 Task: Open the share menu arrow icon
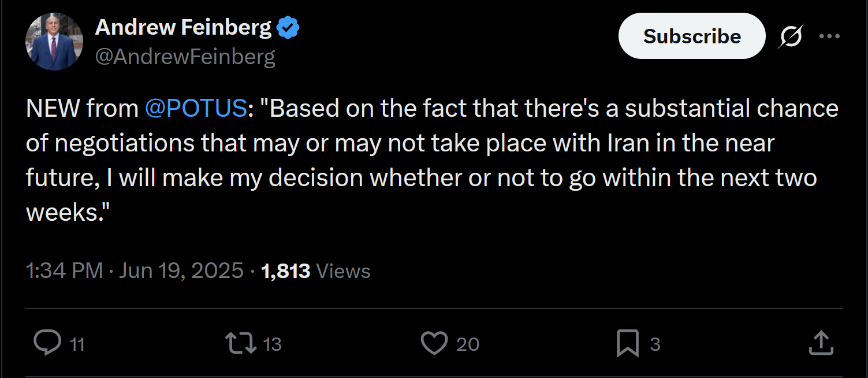pyautogui.click(x=821, y=343)
